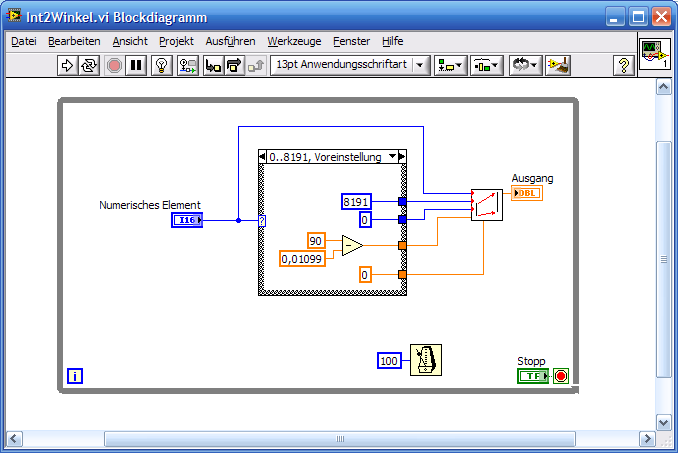Click the loop condition stop terminal
Viewport: 678px width, 453px height.
561,376
